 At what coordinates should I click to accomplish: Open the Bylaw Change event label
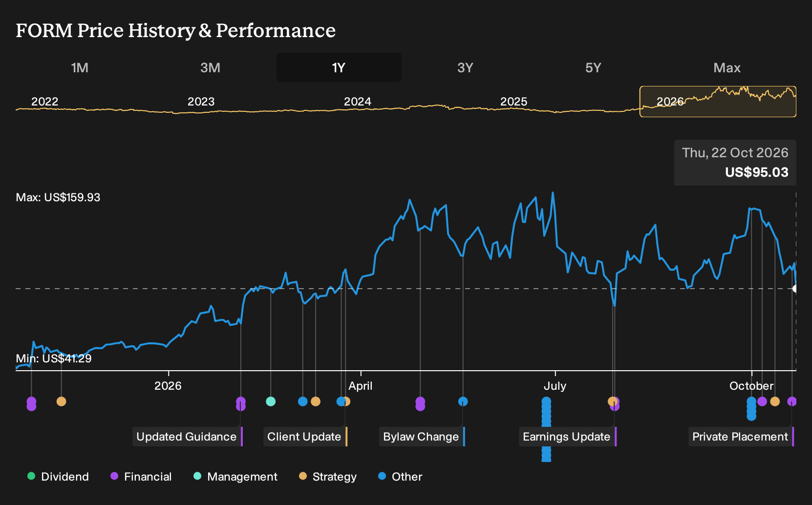(x=422, y=437)
